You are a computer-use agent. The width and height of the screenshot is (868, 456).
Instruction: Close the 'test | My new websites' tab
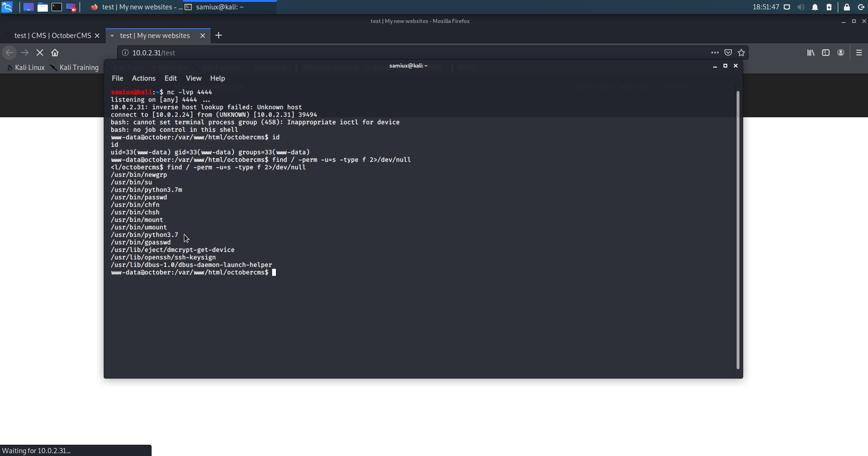(203, 36)
